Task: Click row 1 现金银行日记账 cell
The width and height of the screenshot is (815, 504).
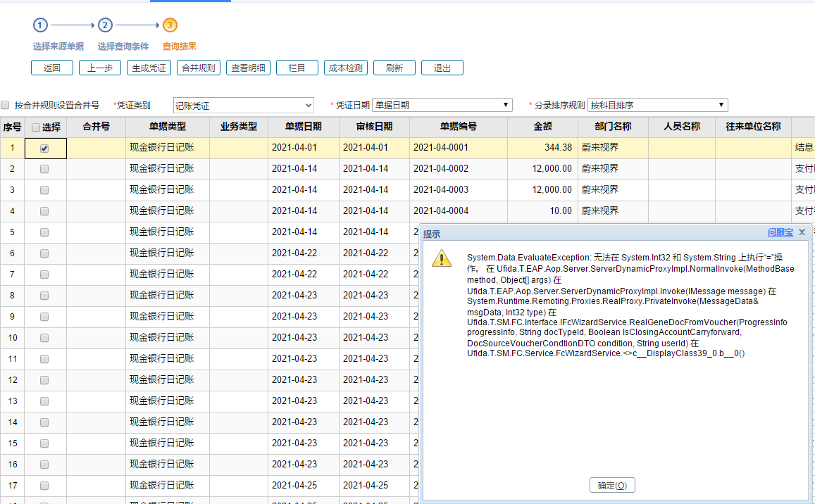Action: point(168,148)
